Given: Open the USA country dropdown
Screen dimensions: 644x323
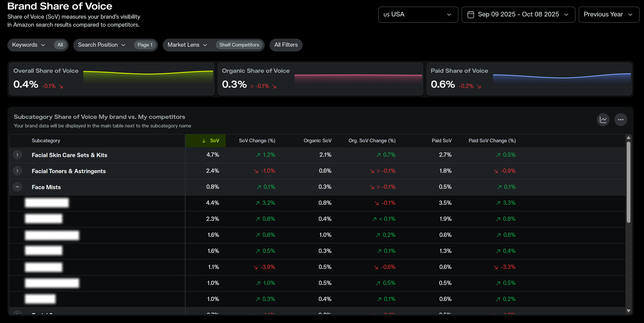Looking at the screenshot, I should pyautogui.click(x=418, y=14).
